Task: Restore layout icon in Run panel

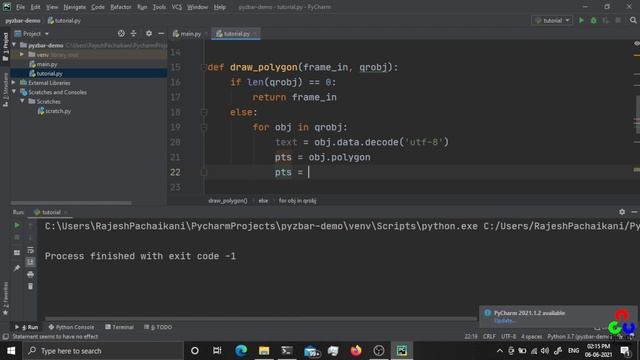Action: pos(17,253)
